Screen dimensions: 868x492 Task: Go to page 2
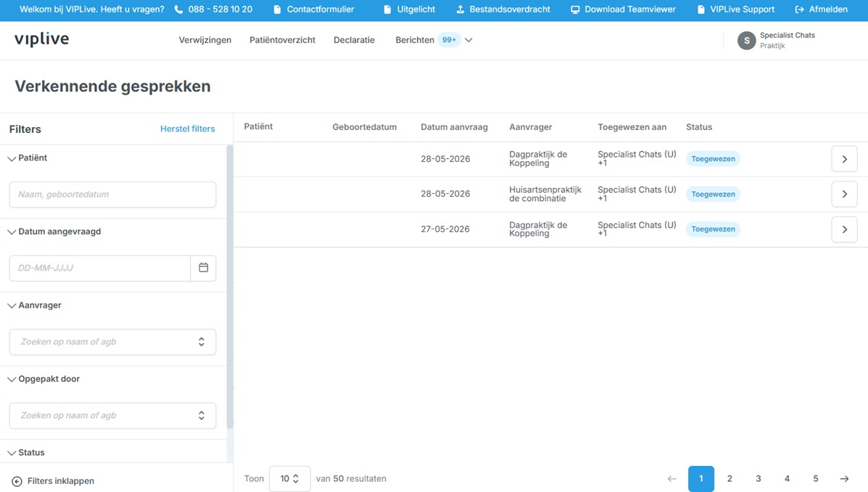coord(729,479)
